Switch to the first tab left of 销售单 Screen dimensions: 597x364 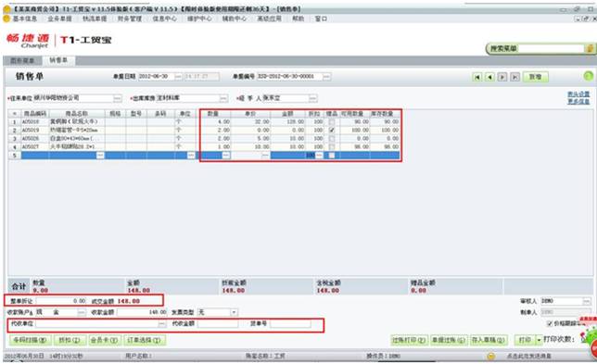click(x=22, y=61)
